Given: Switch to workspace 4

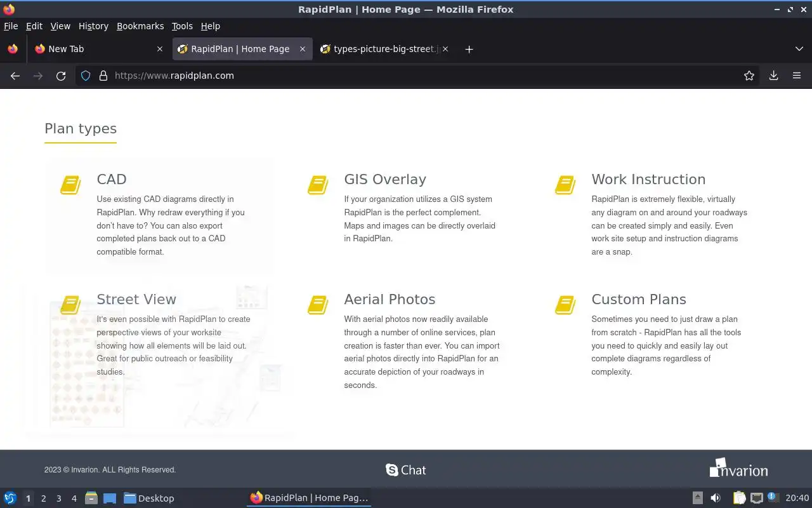Looking at the screenshot, I should coord(74,498).
